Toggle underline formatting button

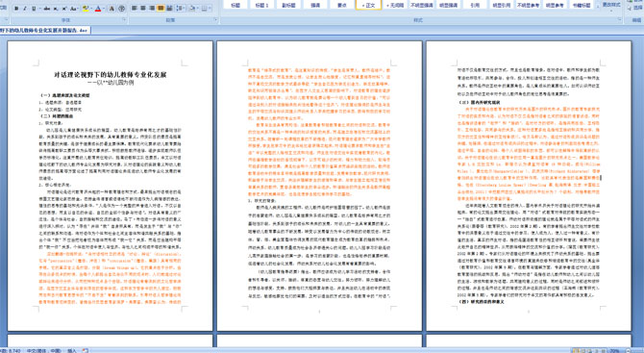(x=34, y=9)
